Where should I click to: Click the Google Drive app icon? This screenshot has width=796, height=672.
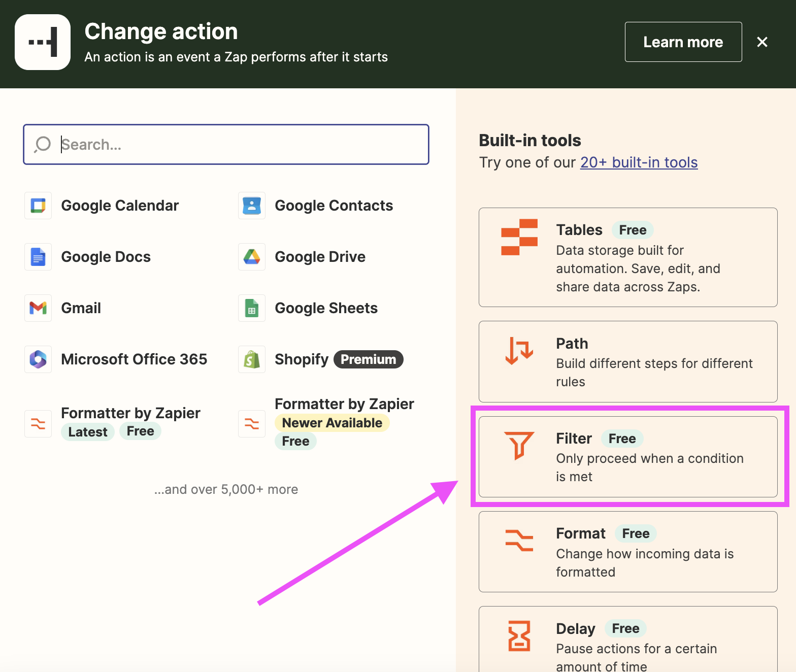coord(252,257)
